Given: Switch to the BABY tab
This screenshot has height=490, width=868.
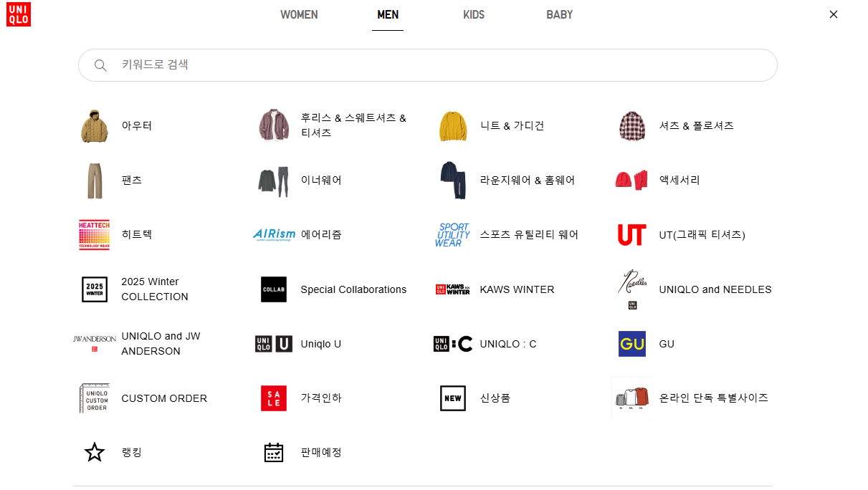Looking at the screenshot, I should pos(560,15).
